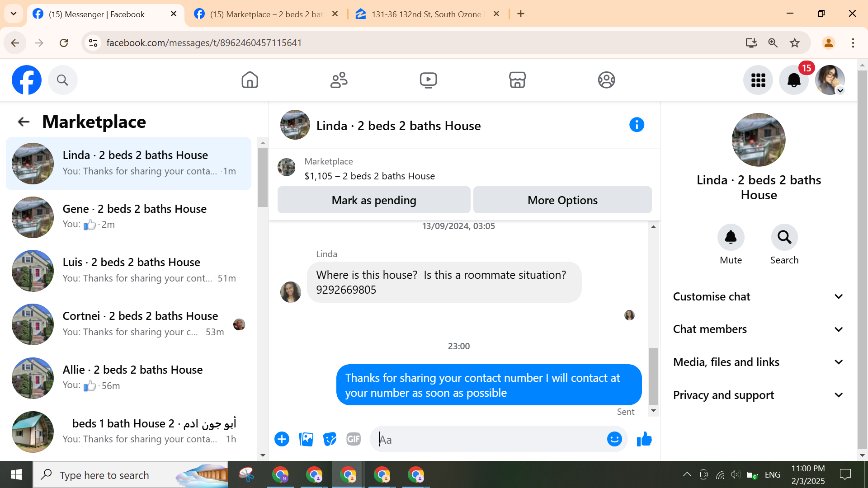Reload the page in Chrome

coord(64,43)
